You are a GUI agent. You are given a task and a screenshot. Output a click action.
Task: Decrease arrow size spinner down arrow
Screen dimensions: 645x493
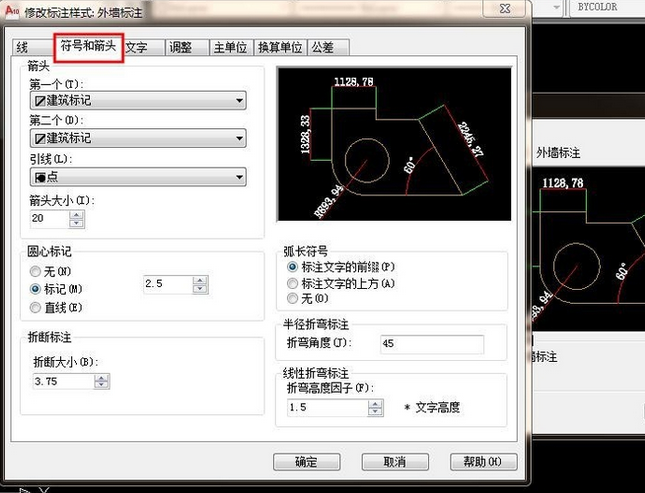click(x=77, y=223)
